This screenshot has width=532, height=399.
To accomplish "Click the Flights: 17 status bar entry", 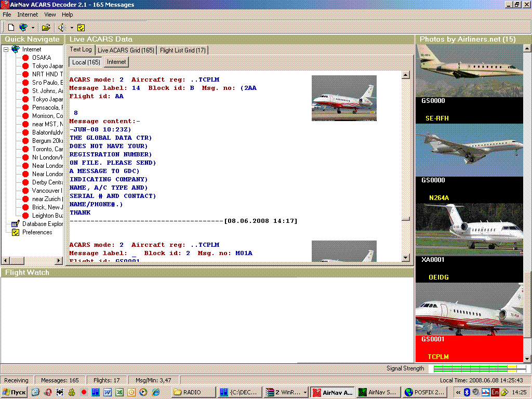I will (107, 380).
